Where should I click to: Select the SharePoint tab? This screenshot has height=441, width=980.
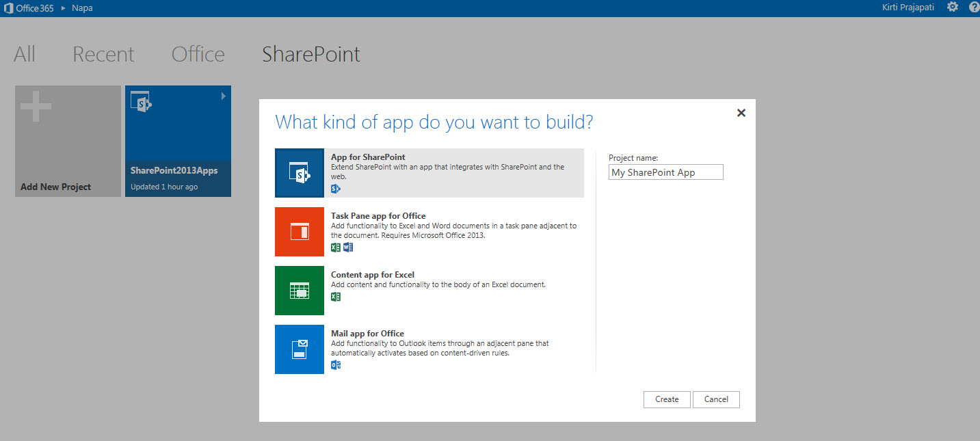(311, 55)
